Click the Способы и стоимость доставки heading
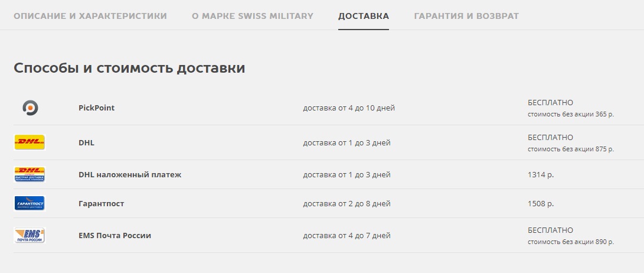The image size is (644, 273). (x=129, y=68)
